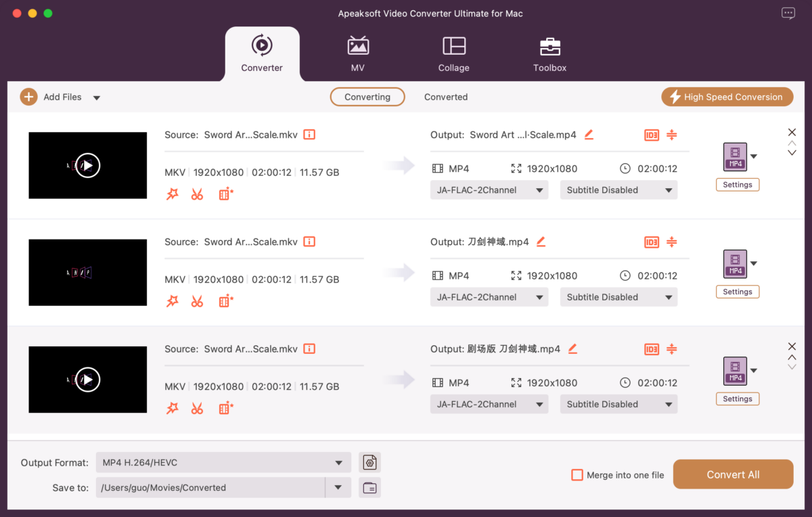Click the second video thumbnail
Viewport: 812px width, 517px height.
click(x=88, y=272)
